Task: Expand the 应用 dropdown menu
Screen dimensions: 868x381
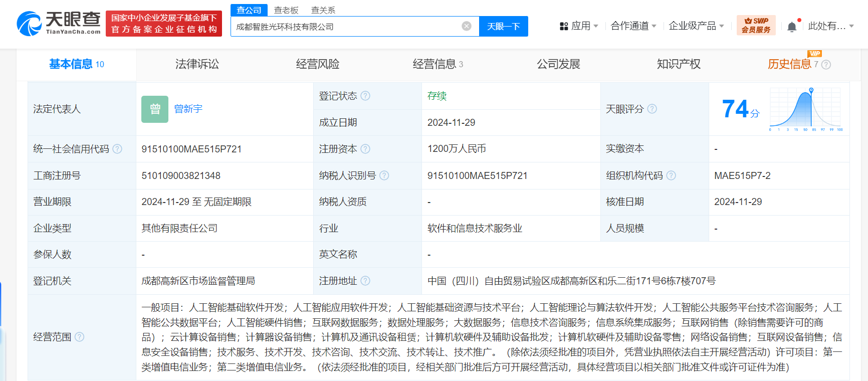Action: (x=579, y=26)
